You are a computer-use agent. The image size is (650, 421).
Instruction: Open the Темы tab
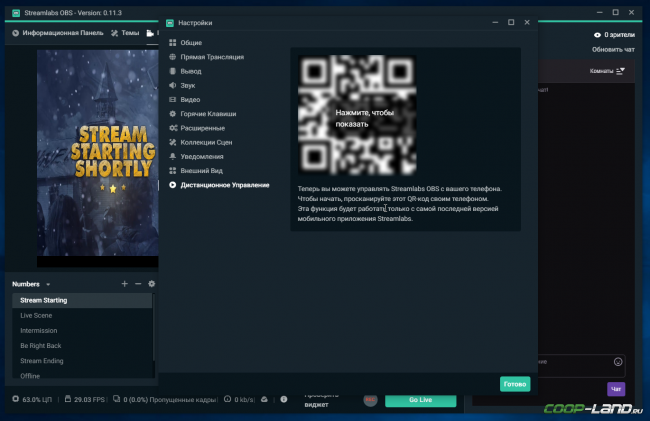click(x=125, y=33)
